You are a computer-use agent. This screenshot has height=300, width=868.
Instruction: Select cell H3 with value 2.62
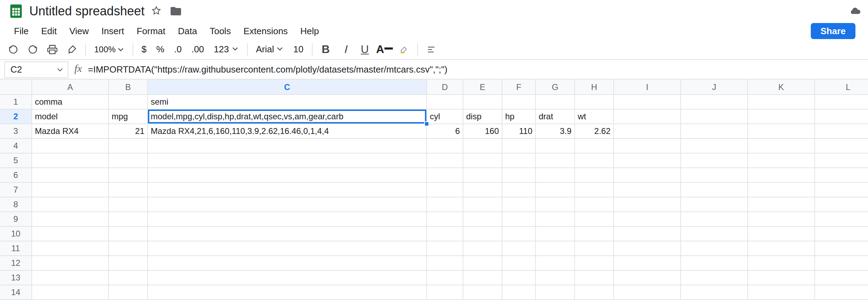(x=594, y=131)
